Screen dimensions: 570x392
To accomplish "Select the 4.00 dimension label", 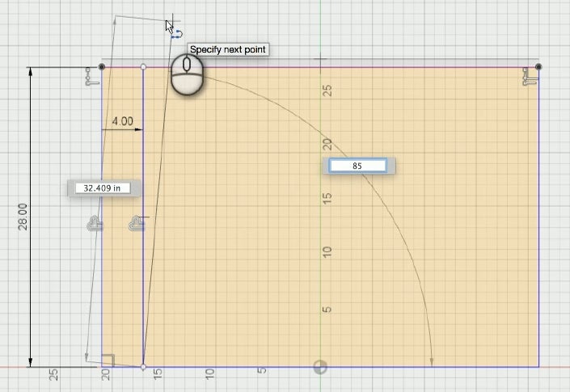I will [x=123, y=121].
